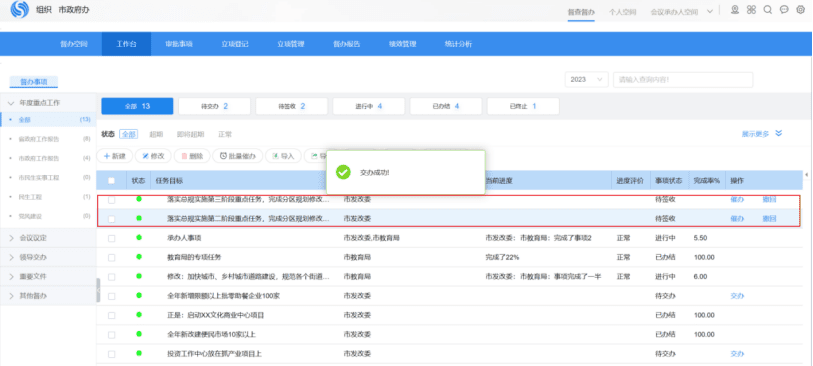Filter by 已终止 1 status card
Viewport: 813px width, 366px height.
coord(523,106)
